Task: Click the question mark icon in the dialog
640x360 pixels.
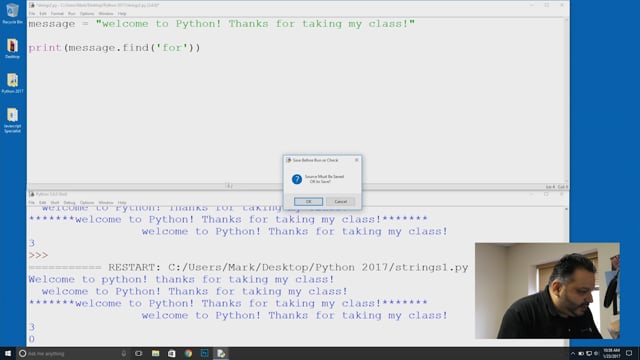Action: point(297,179)
